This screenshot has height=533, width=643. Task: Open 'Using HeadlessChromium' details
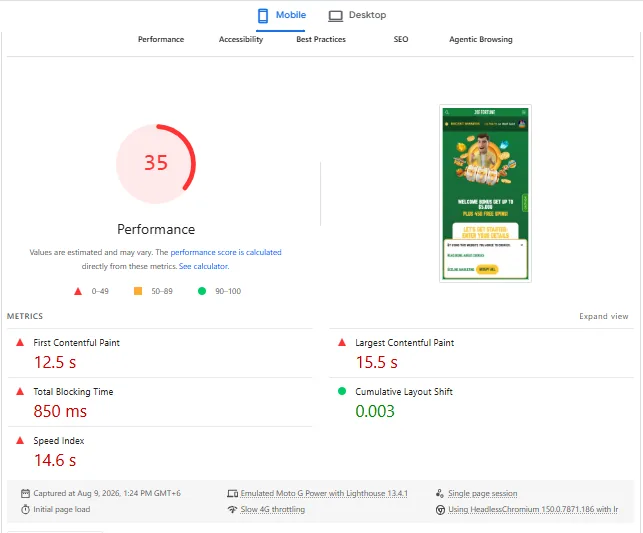tap(533, 509)
